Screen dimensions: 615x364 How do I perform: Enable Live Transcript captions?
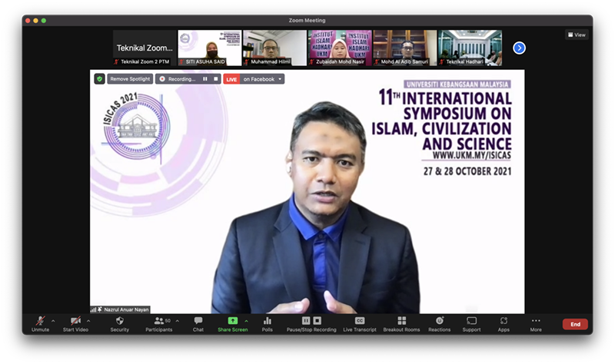coord(359,321)
